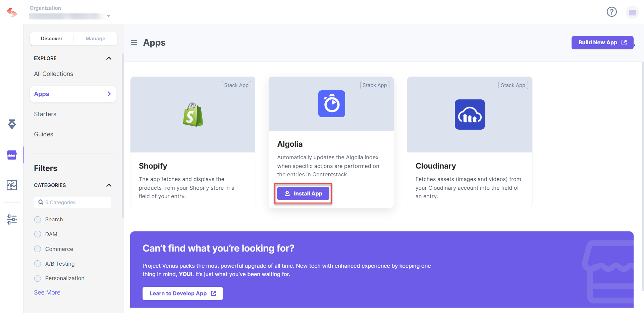Viewport: 644px width, 313px height.
Task: Toggle the hamburger menu beside Apps
Action: [134, 43]
